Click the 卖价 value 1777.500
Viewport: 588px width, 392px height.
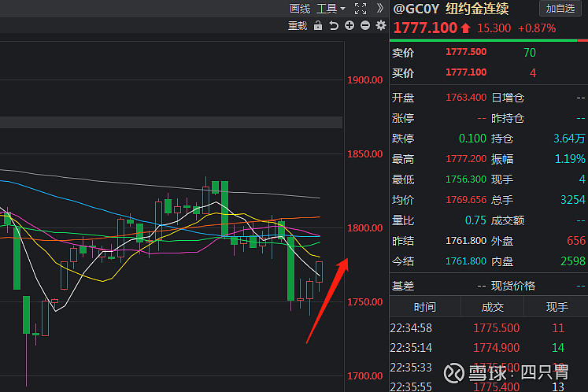click(x=466, y=52)
